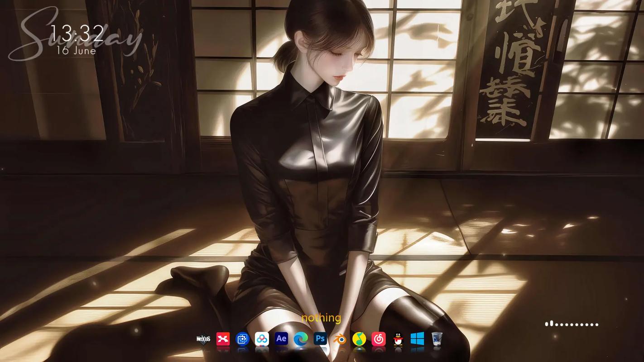The image size is (644, 362).
Task: Click the 16 June date text
Action: click(76, 51)
